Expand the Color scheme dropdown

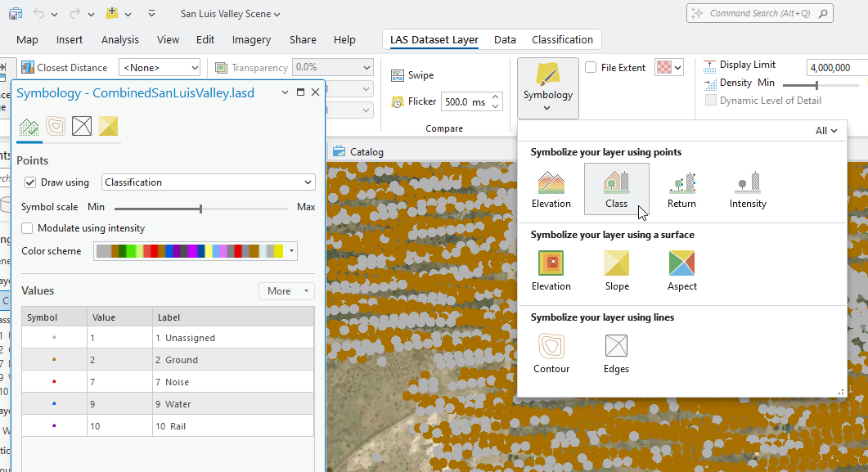point(292,251)
